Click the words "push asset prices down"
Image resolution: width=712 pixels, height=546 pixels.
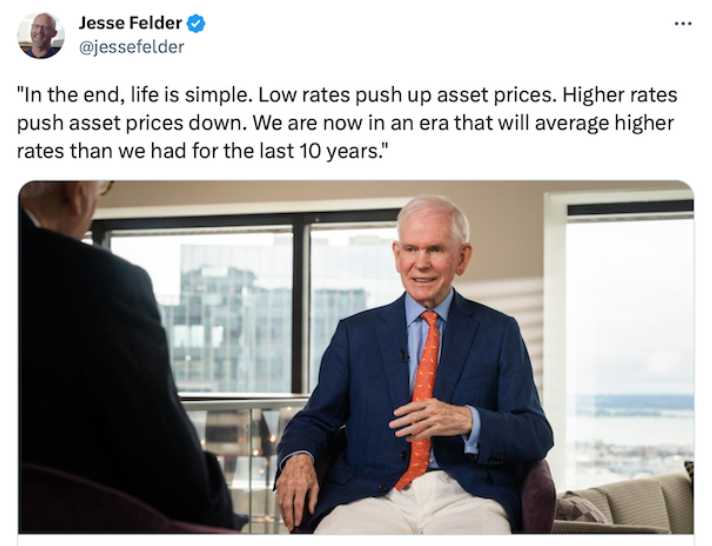point(132,123)
